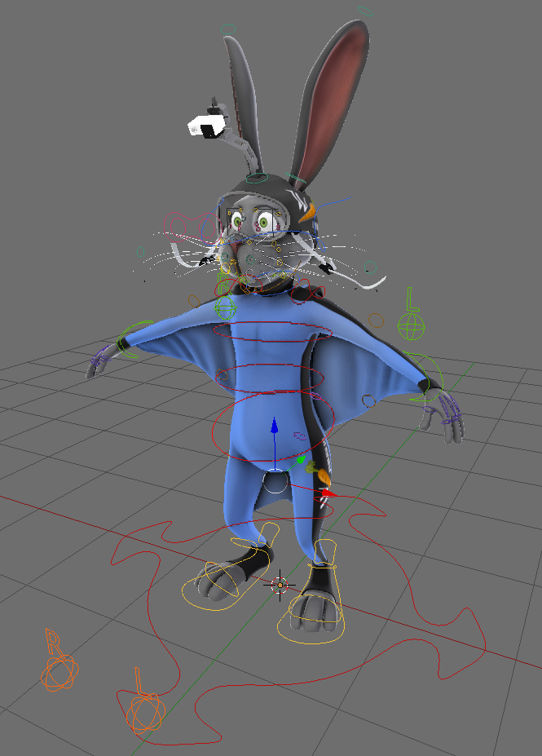Viewport: 542px width, 756px height.
Task: Select the orange circle control near L label
Action: click(377, 321)
